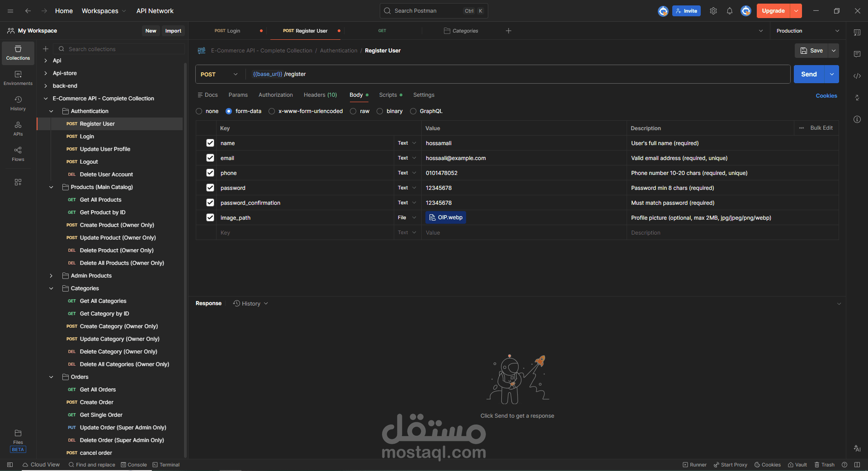Switch to the Headers (10) tab
The height and width of the screenshot is (471, 868).
pyautogui.click(x=320, y=95)
